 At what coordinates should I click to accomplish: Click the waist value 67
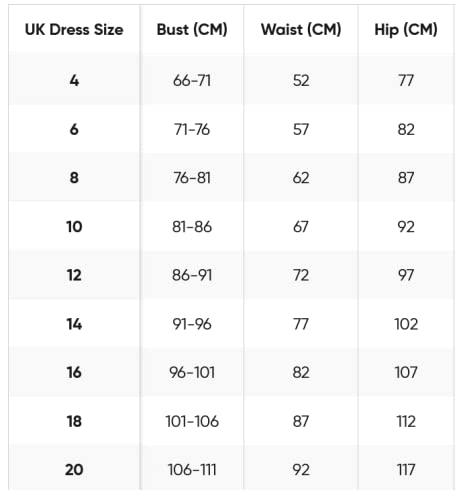click(301, 227)
